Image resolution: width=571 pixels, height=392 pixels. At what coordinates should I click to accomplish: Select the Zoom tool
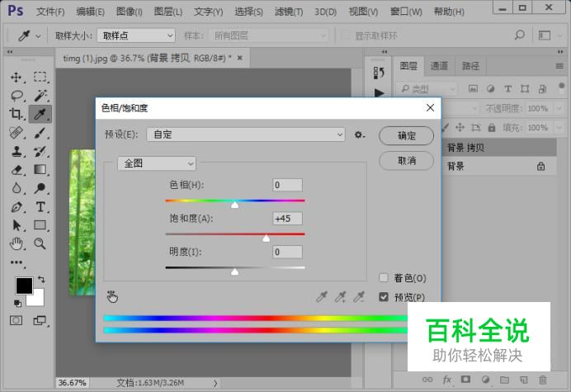point(40,243)
